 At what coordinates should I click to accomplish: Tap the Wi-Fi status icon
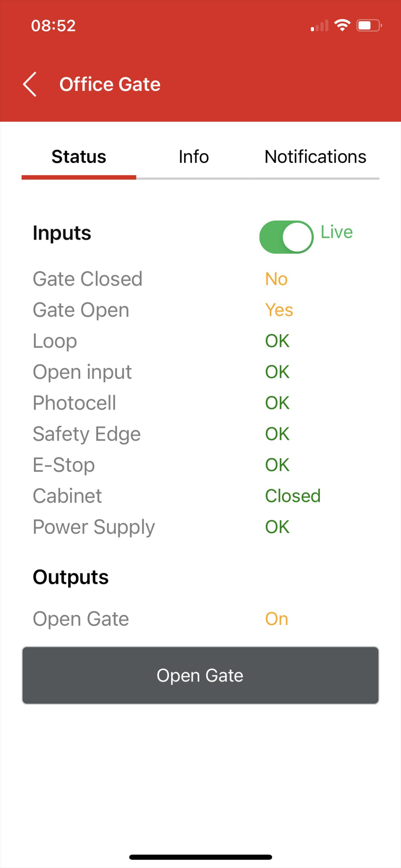click(342, 25)
